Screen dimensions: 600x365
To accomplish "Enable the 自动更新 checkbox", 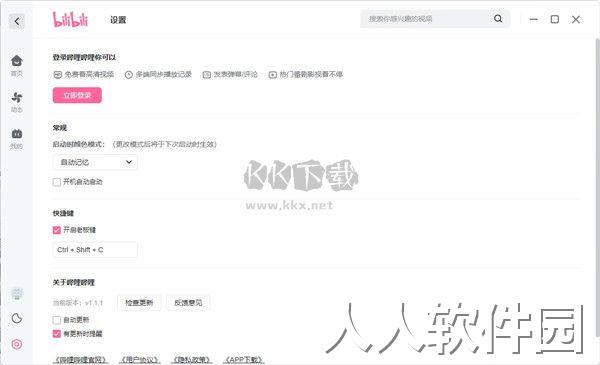I will click(57, 320).
